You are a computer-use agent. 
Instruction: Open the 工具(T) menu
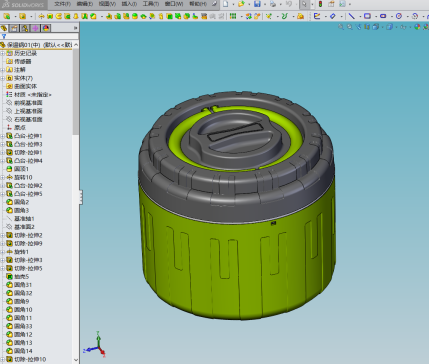point(151,4)
